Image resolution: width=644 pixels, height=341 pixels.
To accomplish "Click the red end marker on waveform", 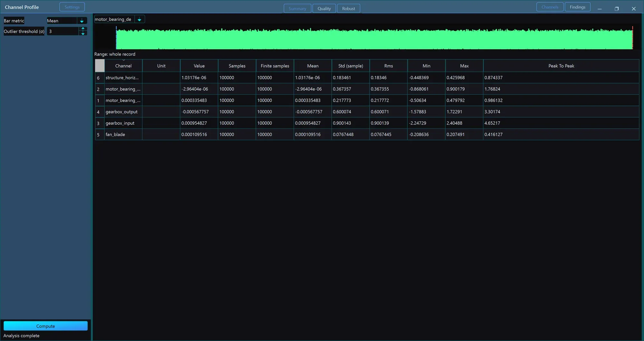I will 632,38.
